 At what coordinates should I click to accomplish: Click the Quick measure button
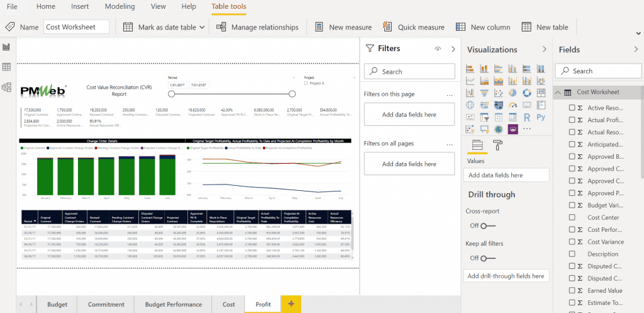(x=413, y=27)
